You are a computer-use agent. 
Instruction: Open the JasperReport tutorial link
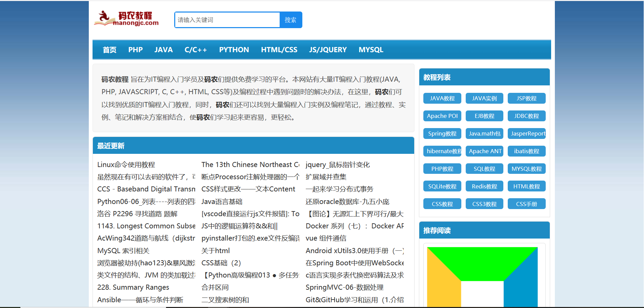[526, 134]
